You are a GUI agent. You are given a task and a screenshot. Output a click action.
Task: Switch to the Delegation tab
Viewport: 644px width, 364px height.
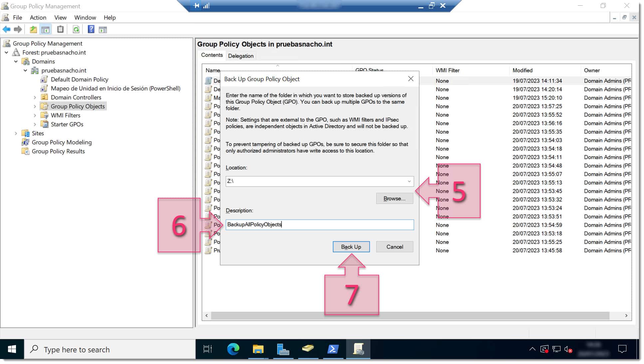tap(241, 56)
